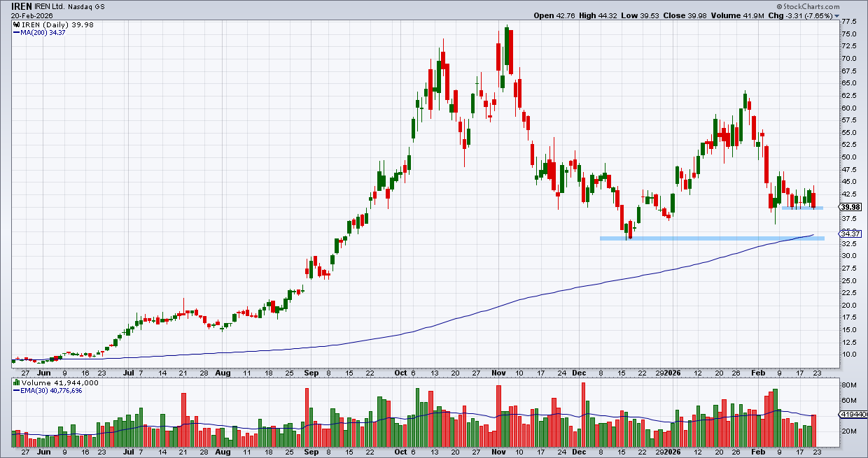The image size is (868, 458).
Task: Click the 45.0 price axis label
Action: click(x=850, y=182)
